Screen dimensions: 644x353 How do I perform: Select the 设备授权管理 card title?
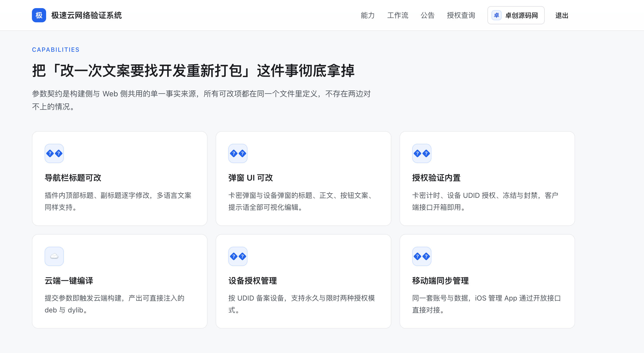coord(253,281)
